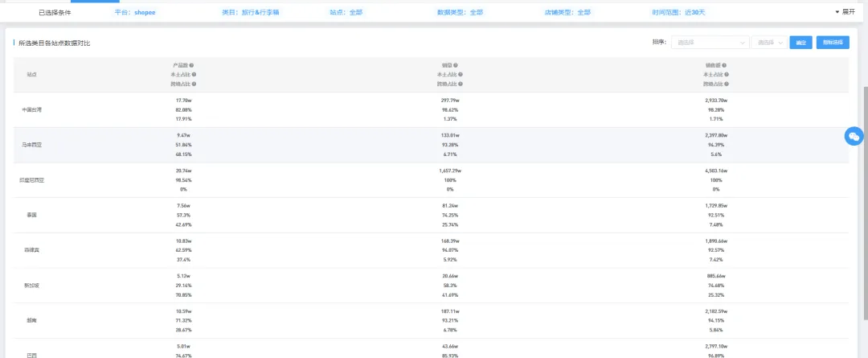The width and height of the screenshot is (868, 358).
Task: Click the 133.01w sales volume value
Action: click(450, 136)
